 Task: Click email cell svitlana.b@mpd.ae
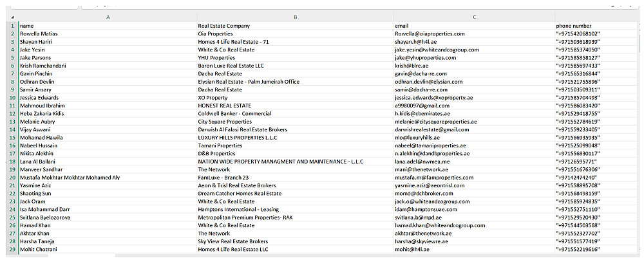[474, 218]
